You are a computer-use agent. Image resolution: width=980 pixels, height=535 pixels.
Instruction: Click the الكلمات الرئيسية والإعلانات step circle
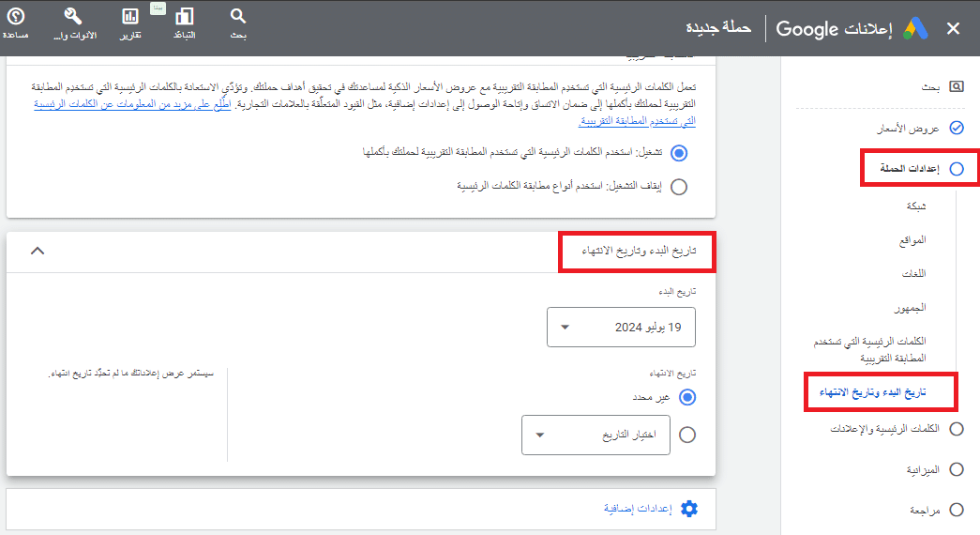coord(957,429)
